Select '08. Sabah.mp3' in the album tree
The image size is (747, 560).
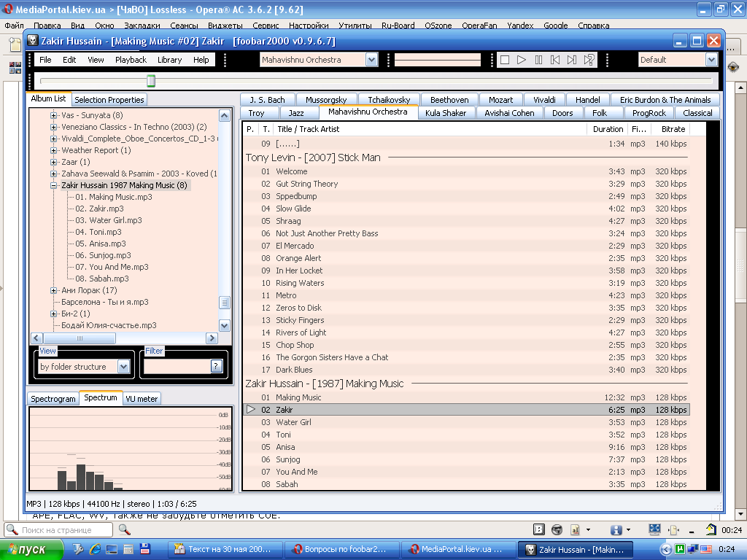102,279
